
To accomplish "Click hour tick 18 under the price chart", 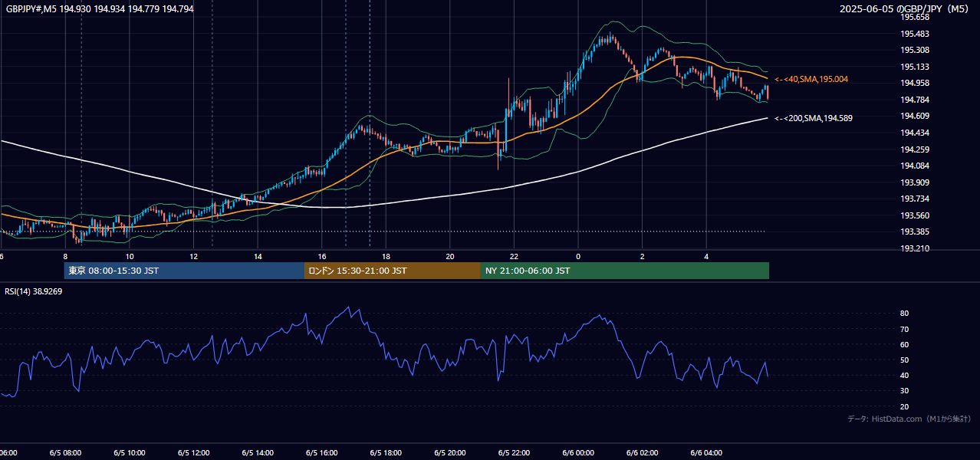I will 386,256.
